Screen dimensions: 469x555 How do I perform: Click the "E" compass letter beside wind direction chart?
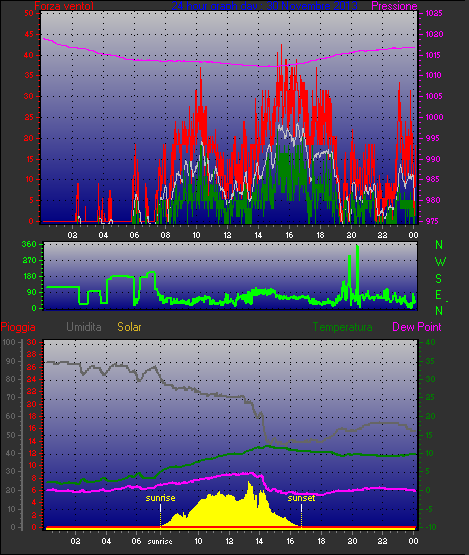click(438, 295)
